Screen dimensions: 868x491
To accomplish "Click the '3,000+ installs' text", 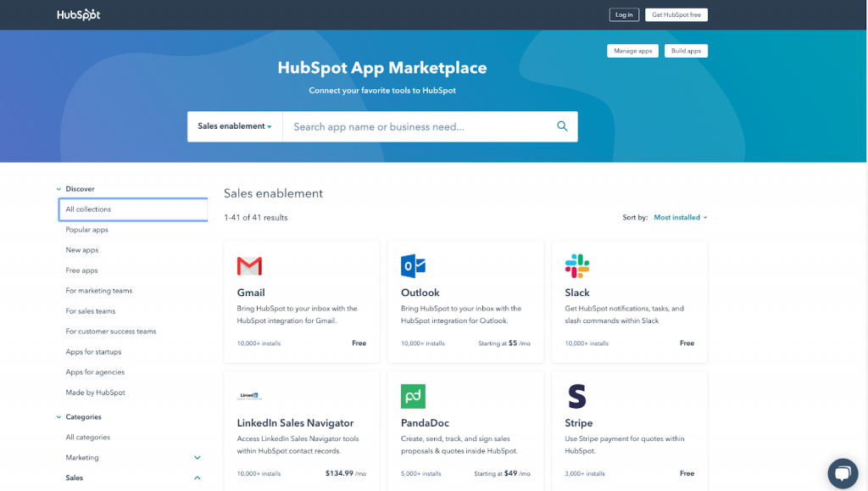I will click(585, 474).
